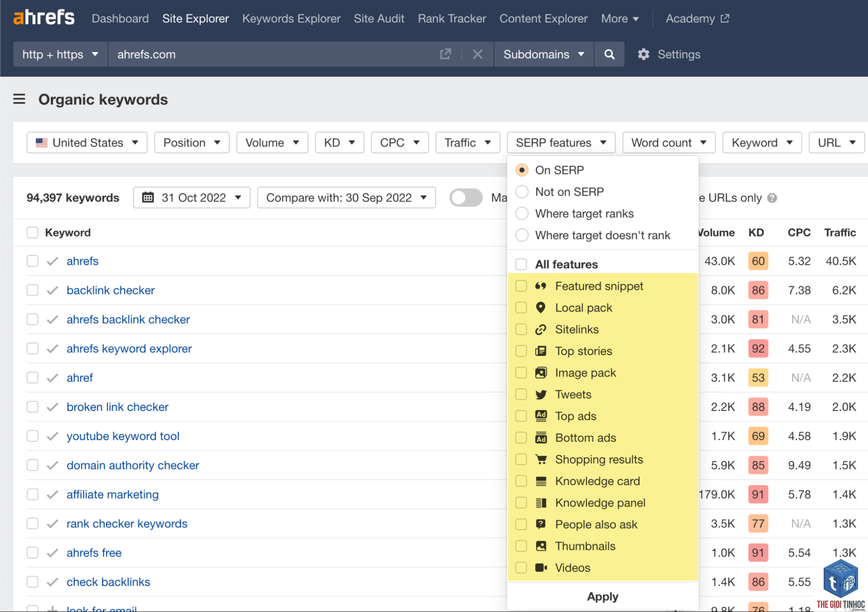Viewport: 868px width, 612px height.
Task: Select the Not on SERP option
Action: 522,192
